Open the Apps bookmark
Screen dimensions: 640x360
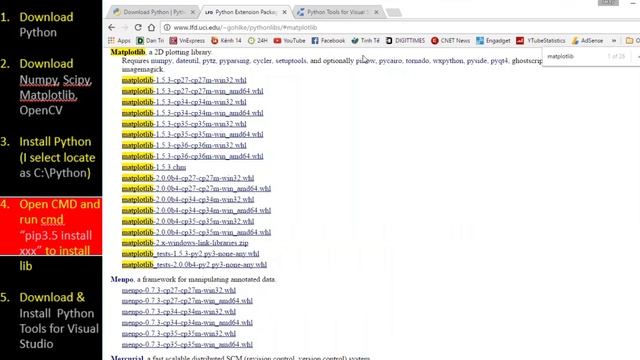[x=119, y=40]
